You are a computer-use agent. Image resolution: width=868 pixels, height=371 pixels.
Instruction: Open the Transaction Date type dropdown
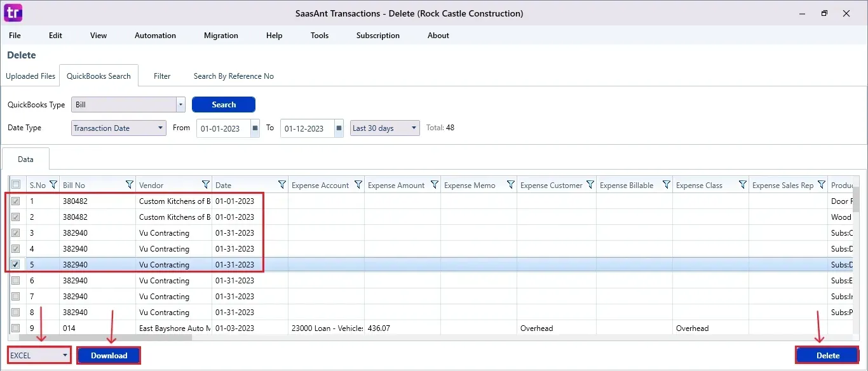click(161, 128)
